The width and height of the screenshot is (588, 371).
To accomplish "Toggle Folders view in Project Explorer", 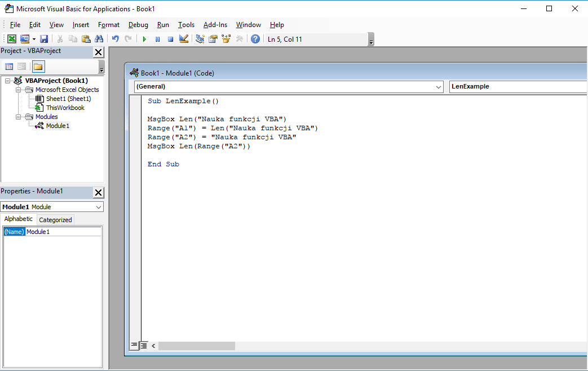I will tap(38, 66).
